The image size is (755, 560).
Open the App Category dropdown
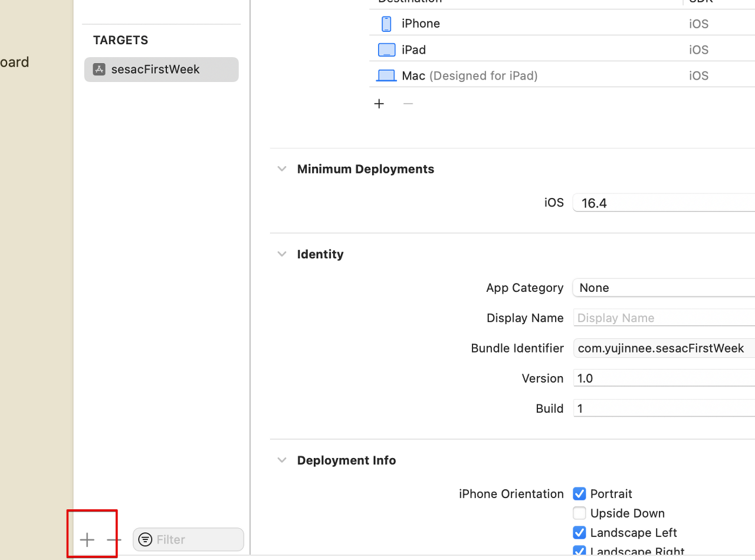point(664,288)
